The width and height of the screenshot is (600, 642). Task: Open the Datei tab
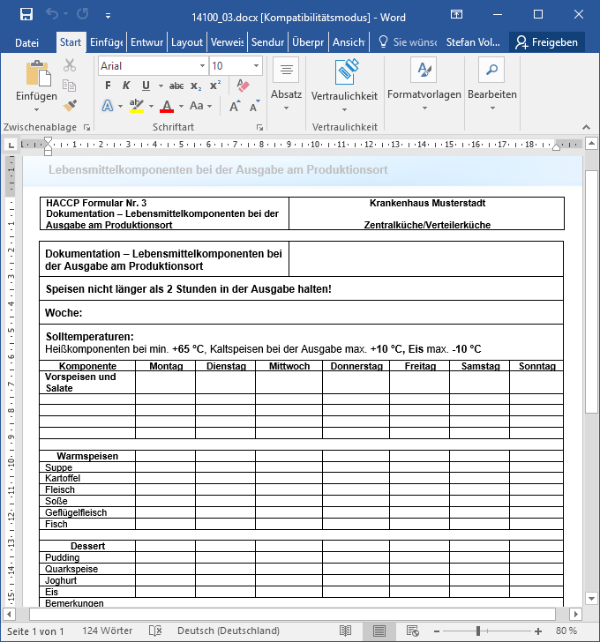click(27, 42)
